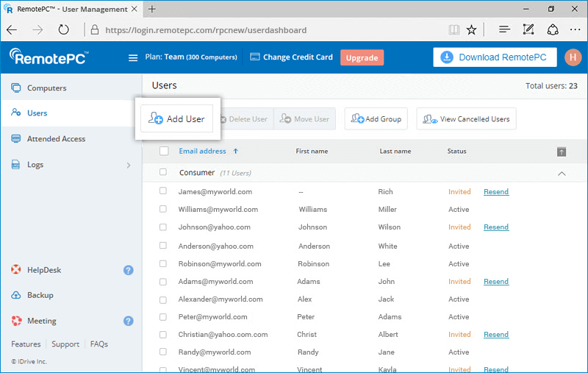Open the browser hub lines icon

click(x=504, y=29)
